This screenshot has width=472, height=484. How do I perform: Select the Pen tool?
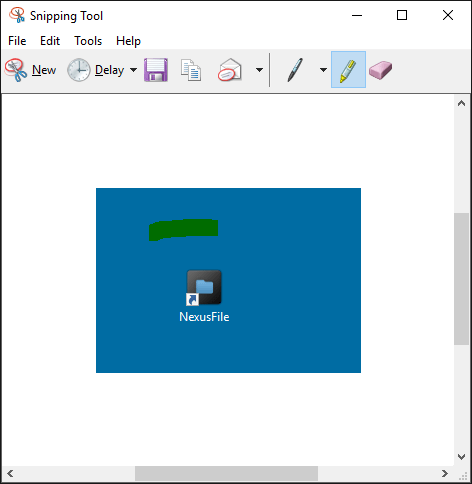295,70
